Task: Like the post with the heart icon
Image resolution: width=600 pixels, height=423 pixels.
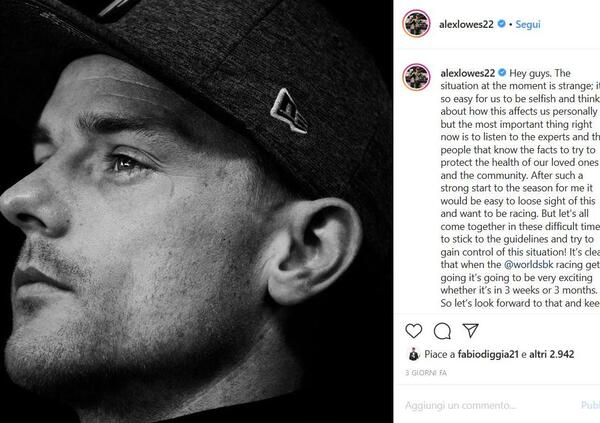Action: [414, 330]
